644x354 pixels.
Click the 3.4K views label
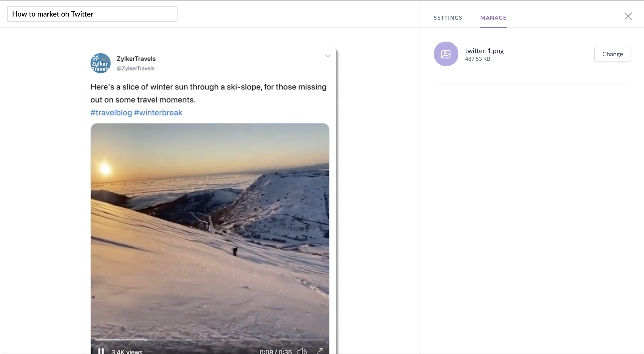tap(127, 352)
